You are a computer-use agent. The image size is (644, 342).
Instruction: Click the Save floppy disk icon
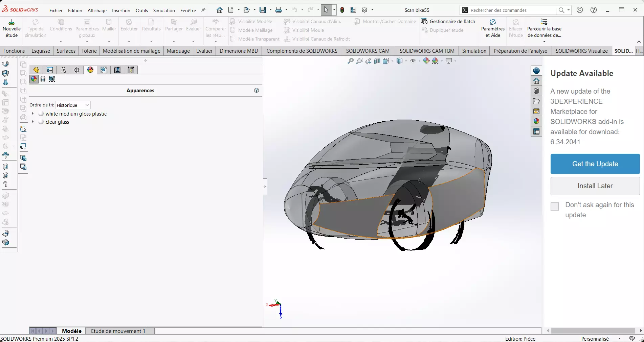263,10
